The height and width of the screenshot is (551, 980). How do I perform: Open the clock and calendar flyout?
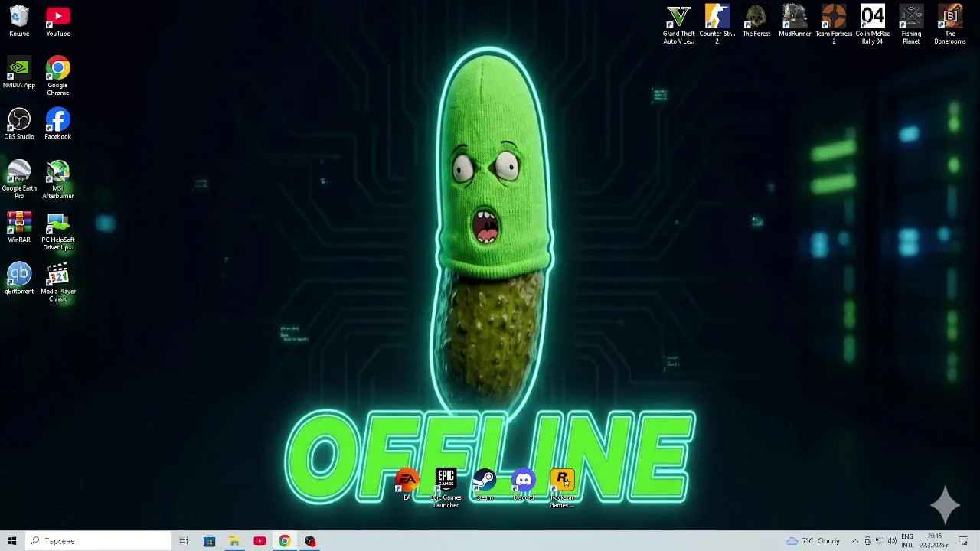tap(935, 541)
